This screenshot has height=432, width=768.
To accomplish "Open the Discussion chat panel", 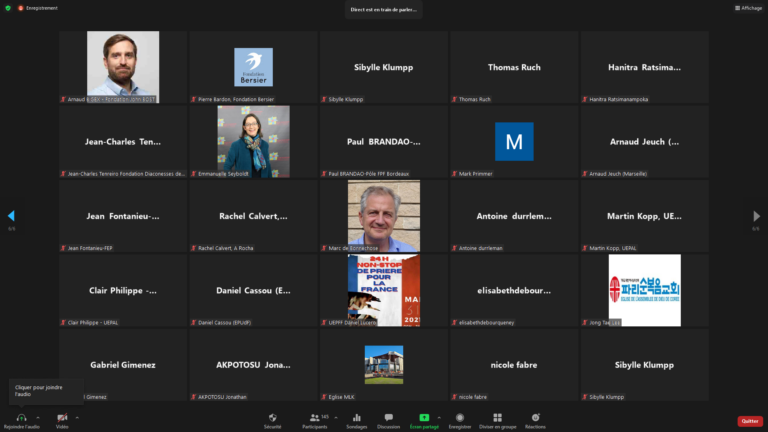I will (x=389, y=417).
